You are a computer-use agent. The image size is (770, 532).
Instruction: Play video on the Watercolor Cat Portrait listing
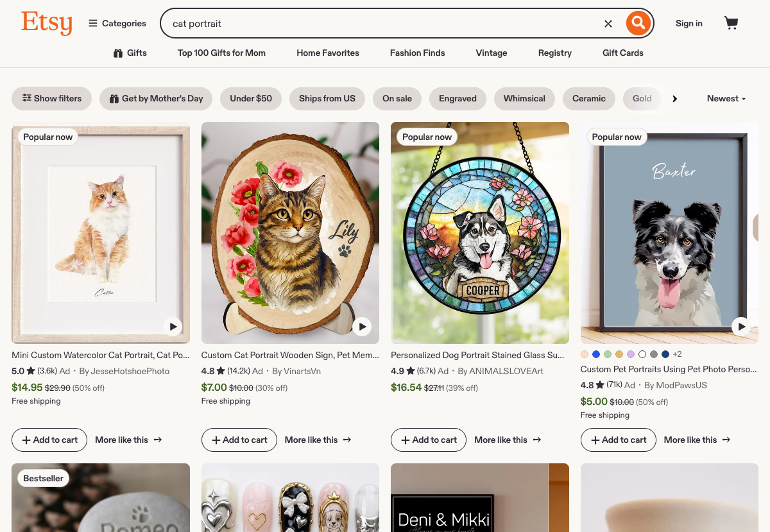point(173,327)
